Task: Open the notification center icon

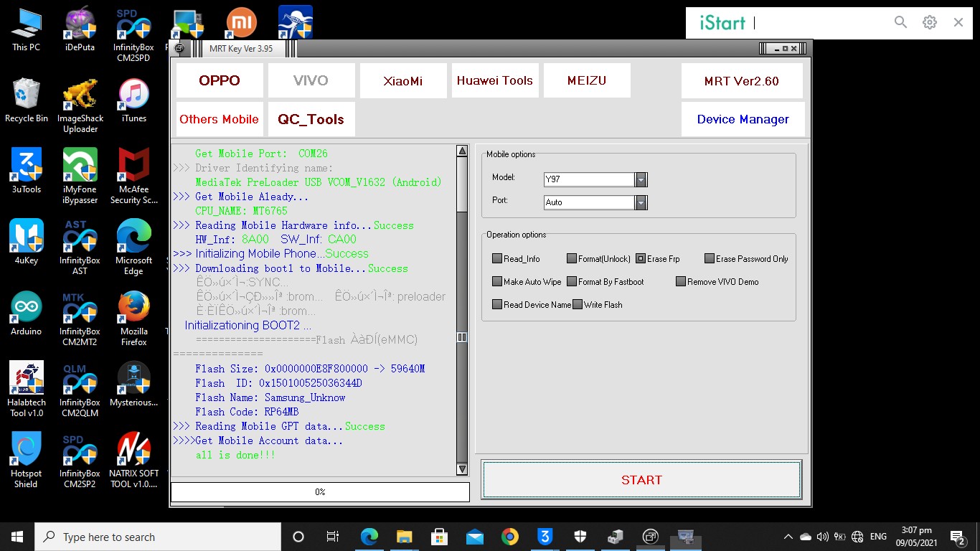Action: (957, 537)
